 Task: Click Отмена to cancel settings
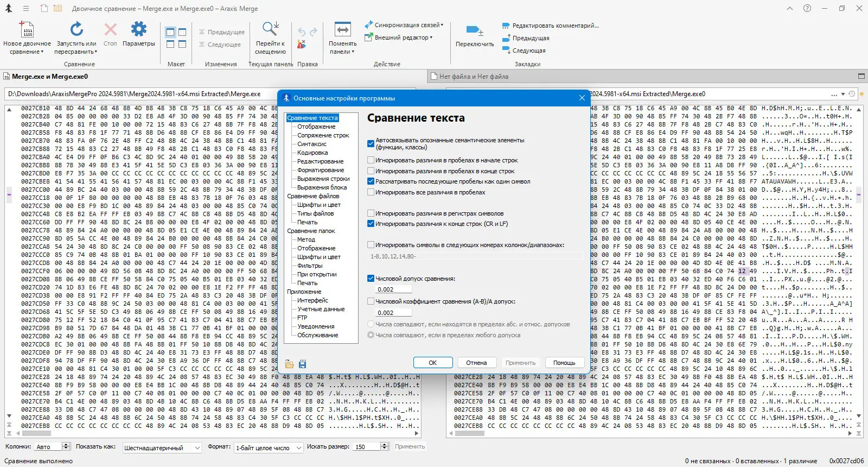476,363
